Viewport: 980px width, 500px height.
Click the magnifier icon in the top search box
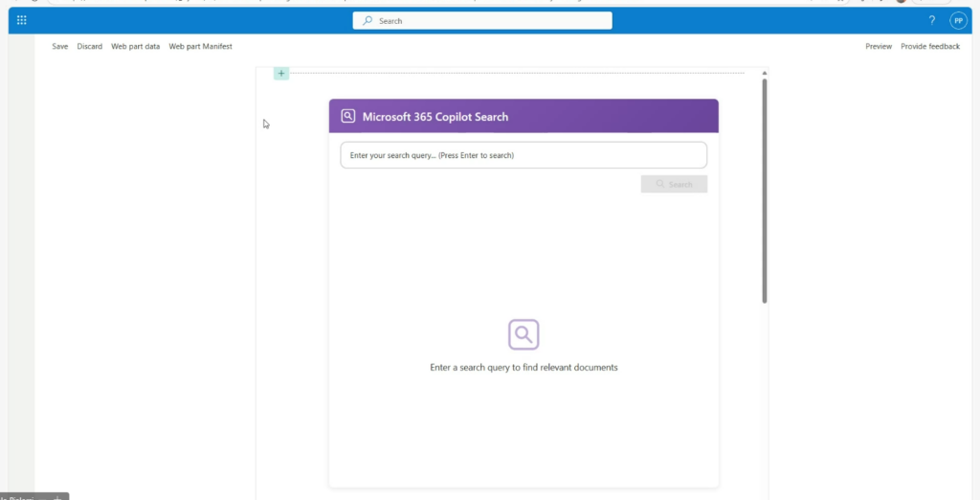367,21
